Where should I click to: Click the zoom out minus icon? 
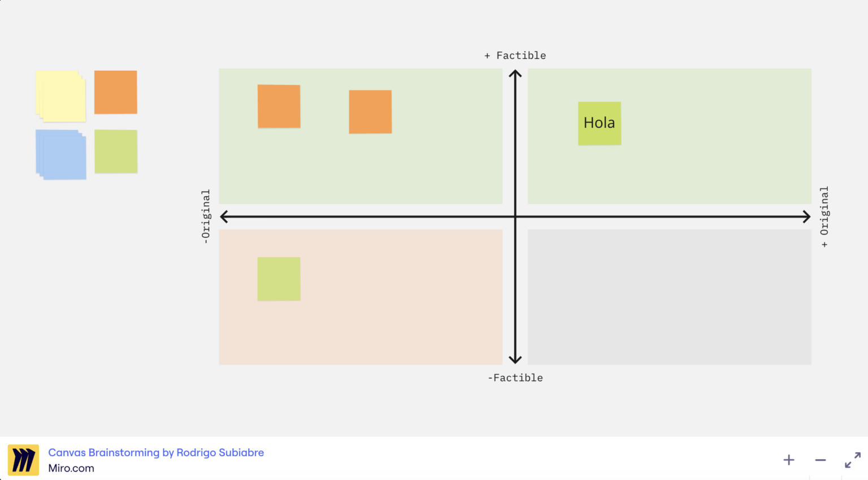point(820,460)
